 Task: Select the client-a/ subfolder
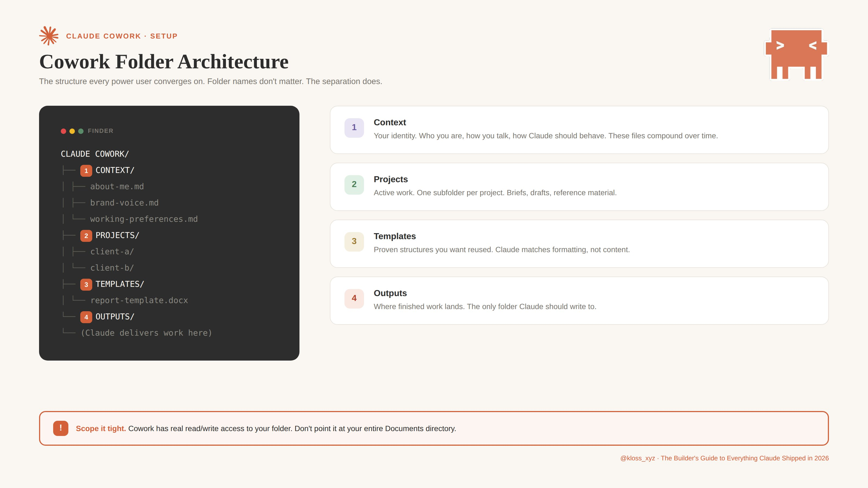(112, 252)
